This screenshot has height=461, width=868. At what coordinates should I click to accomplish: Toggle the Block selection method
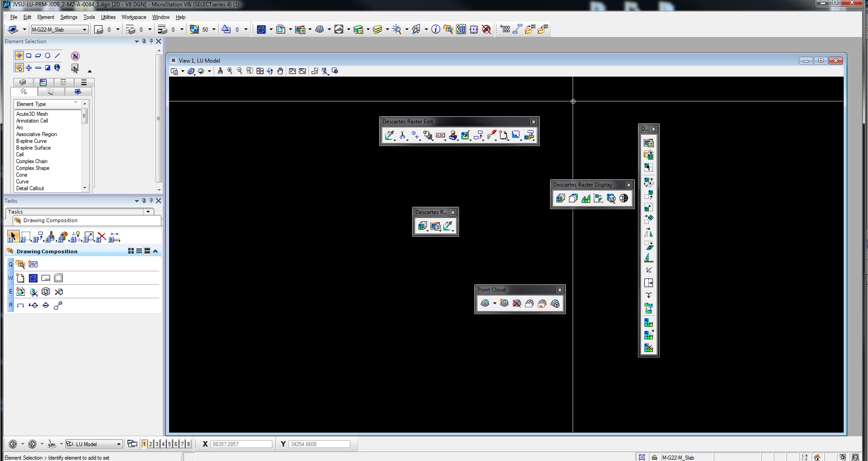pyautogui.click(x=28, y=56)
